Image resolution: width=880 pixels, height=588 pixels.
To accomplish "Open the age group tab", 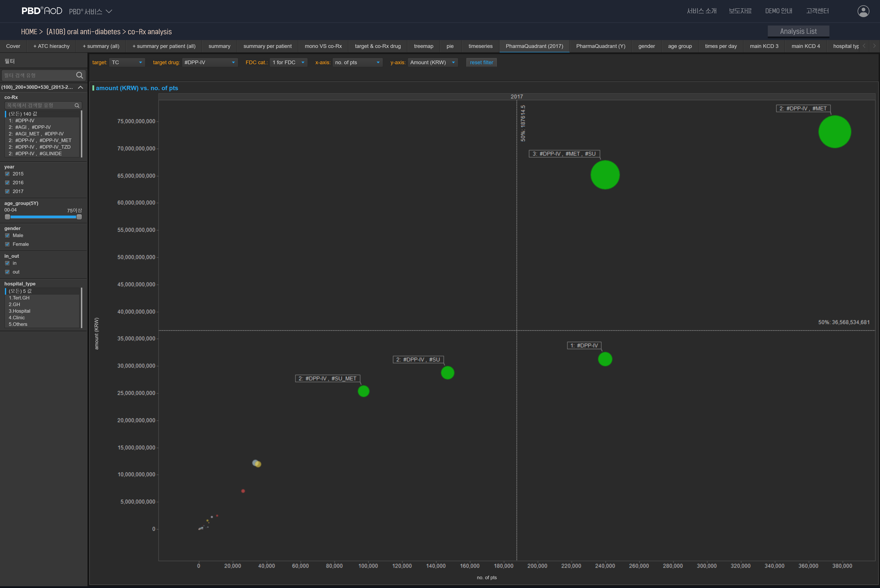I will tap(680, 46).
